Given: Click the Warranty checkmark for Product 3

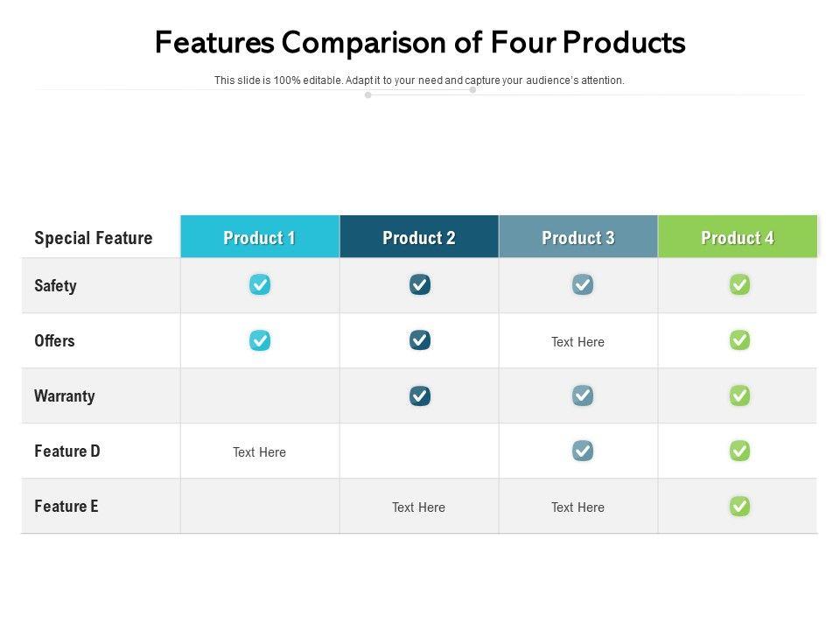Looking at the screenshot, I should point(583,395).
